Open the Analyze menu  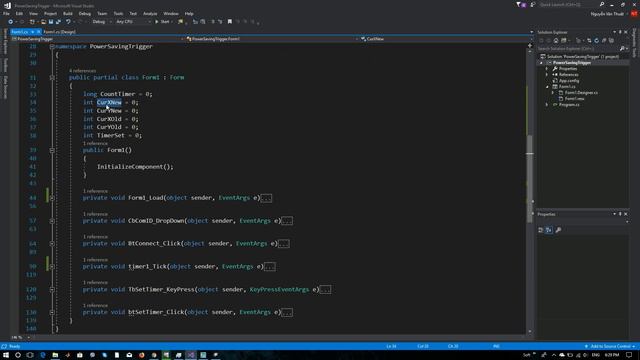pos(150,13)
